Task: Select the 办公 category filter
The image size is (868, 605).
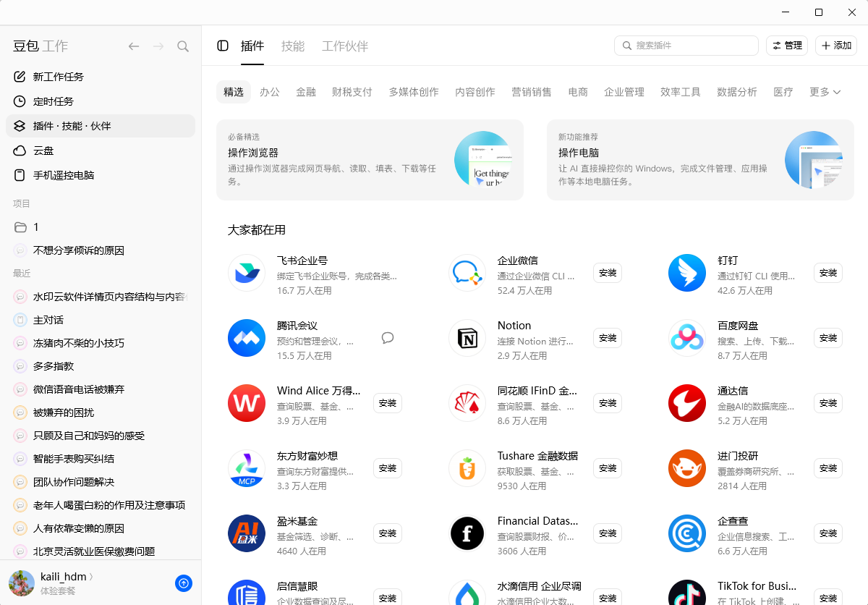Action: [x=270, y=92]
